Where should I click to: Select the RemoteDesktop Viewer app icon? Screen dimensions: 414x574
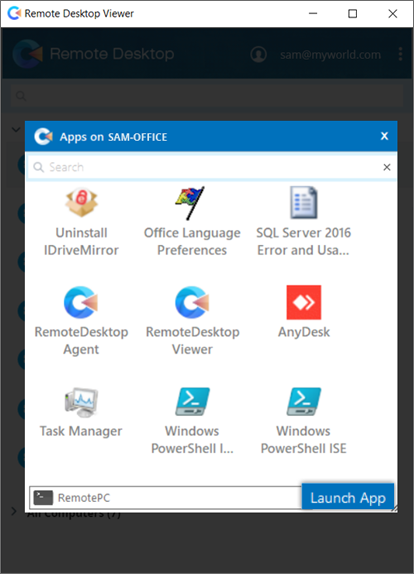coord(192,302)
